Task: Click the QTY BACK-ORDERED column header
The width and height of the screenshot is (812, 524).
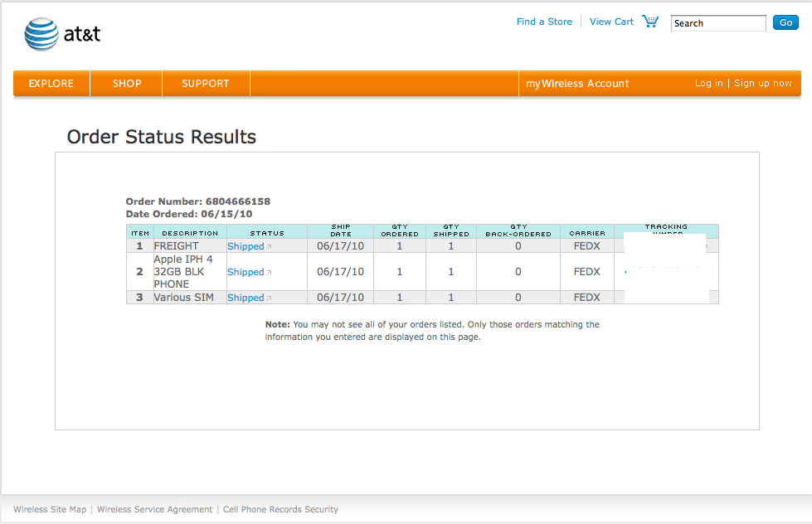Action: coord(518,230)
